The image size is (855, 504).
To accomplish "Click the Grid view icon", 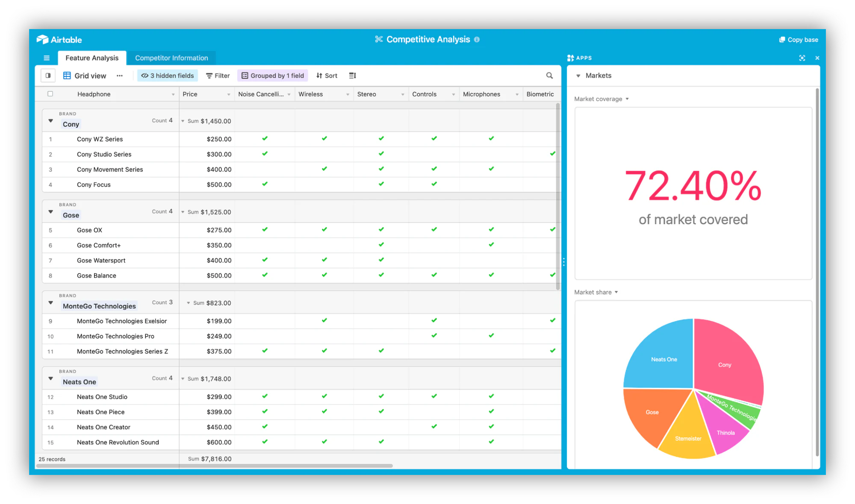I will 67,76.
